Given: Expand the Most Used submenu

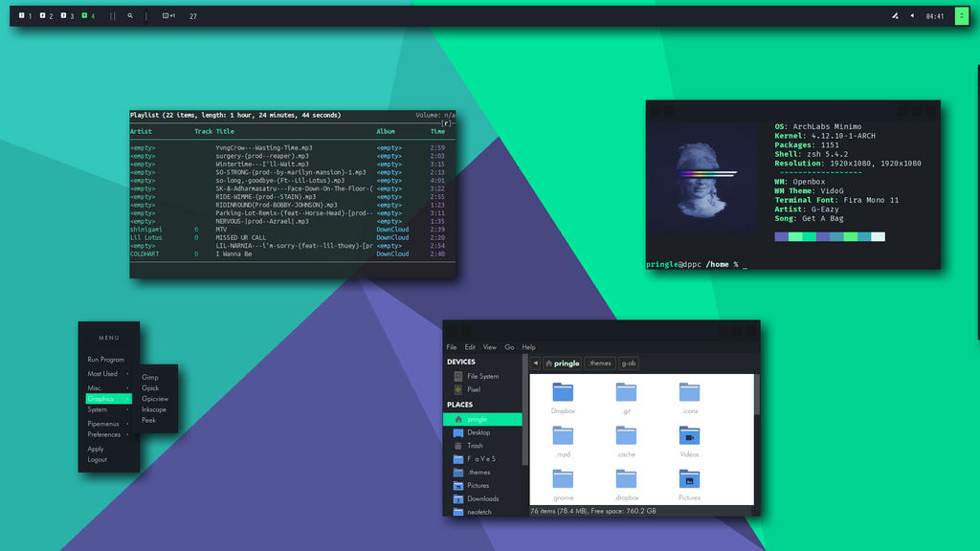Looking at the screenshot, I should [103, 374].
